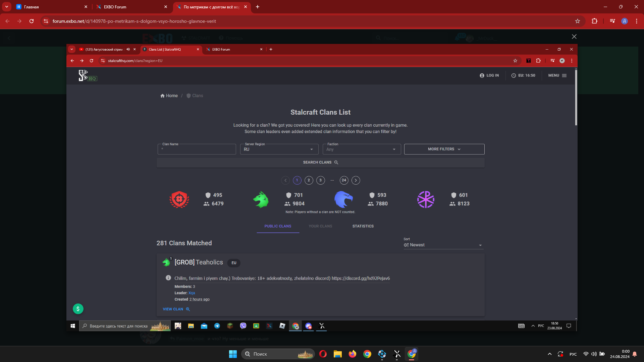Open the tab search chevron in the inner browser
This screenshot has height=362, width=644.
click(72, 49)
